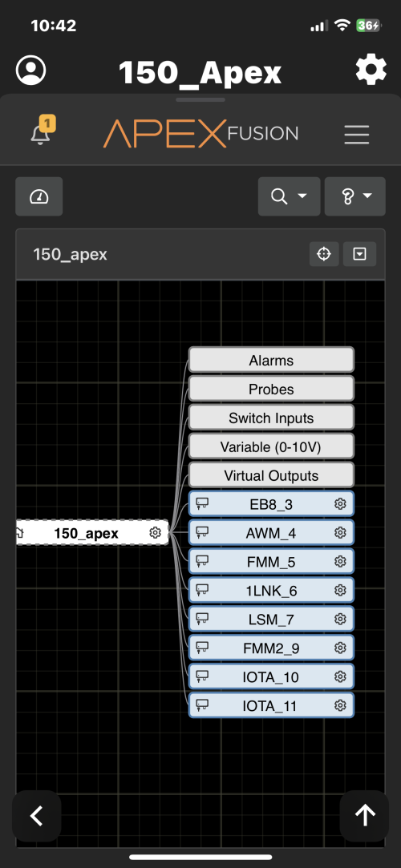This screenshot has width=401, height=868.
Task: Open Virtual Outputs node
Action: pyautogui.click(x=271, y=475)
